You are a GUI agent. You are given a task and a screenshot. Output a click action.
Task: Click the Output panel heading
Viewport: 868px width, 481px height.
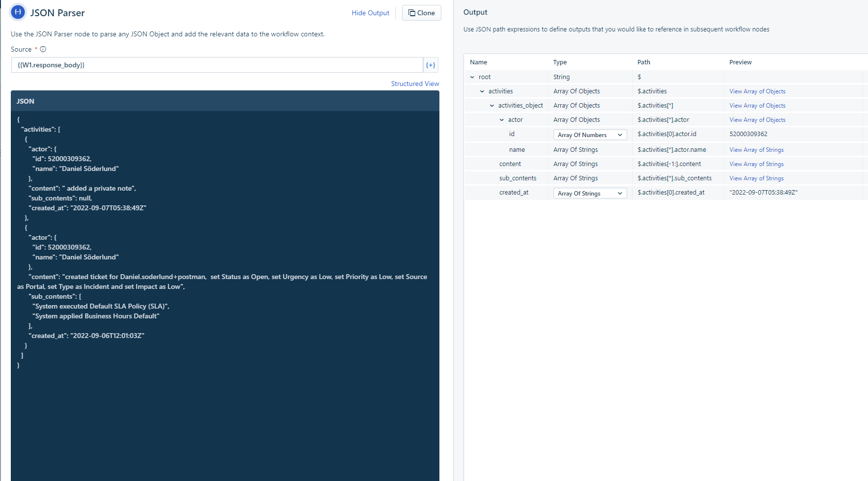tap(475, 12)
